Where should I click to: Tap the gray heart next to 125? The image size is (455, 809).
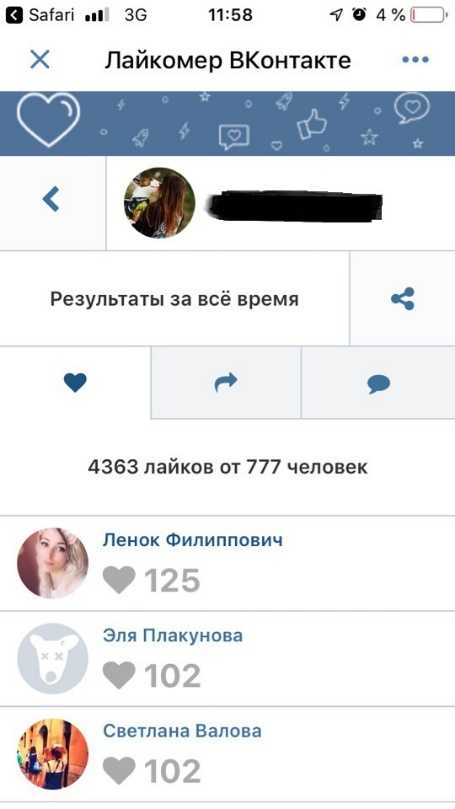(x=119, y=580)
